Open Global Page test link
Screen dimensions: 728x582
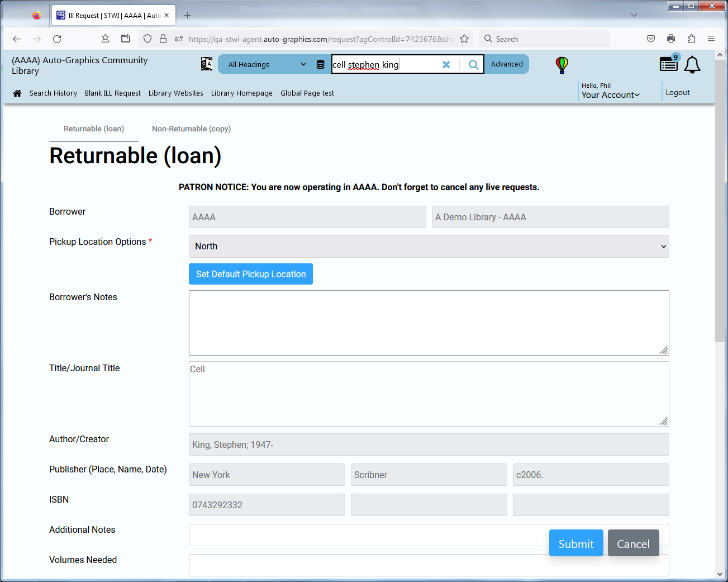coord(307,93)
